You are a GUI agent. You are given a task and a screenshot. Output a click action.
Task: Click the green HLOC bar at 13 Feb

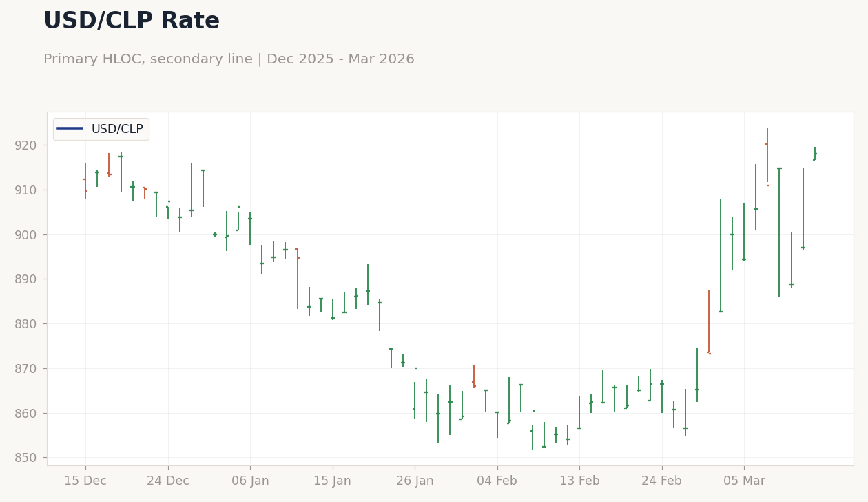point(579,412)
